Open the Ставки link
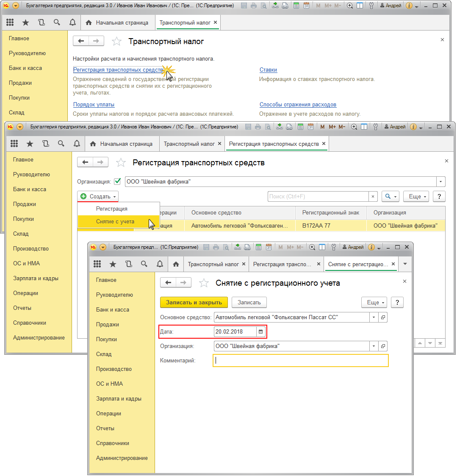 click(x=268, y=70)
